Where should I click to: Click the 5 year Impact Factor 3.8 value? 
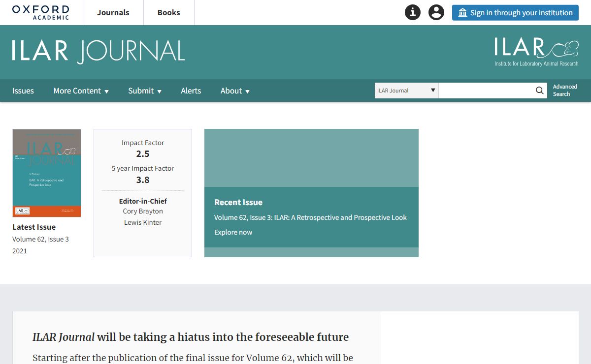coord(143,180)
